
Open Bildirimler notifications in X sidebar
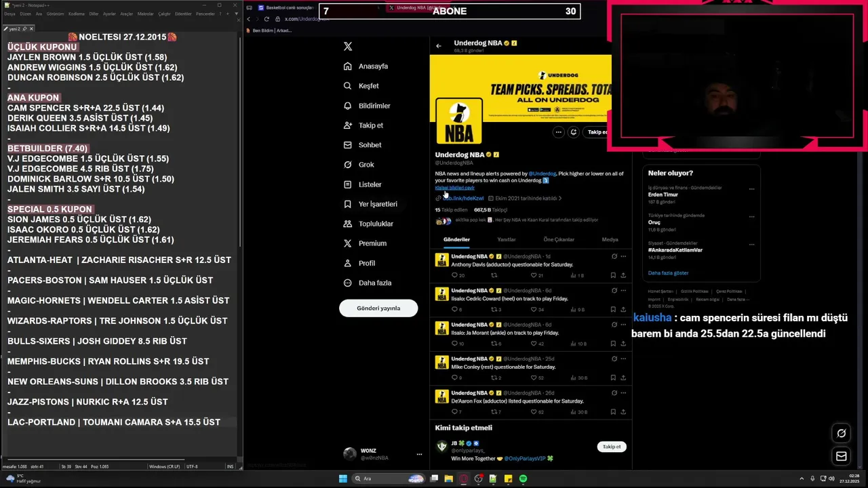coord(367,106)
